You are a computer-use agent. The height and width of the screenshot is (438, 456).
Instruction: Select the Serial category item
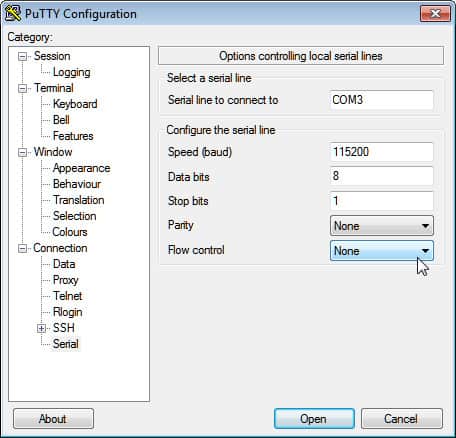coord(66,344)
